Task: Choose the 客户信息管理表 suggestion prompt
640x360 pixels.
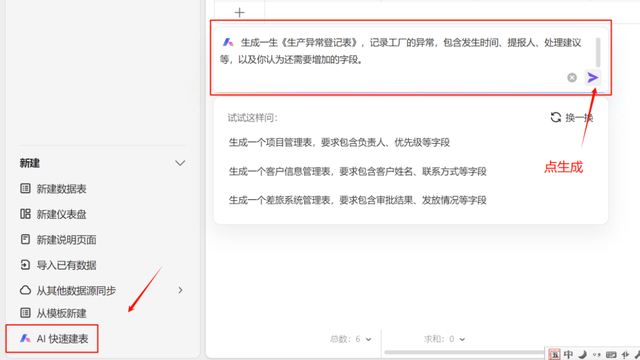Action: (358, 171)
